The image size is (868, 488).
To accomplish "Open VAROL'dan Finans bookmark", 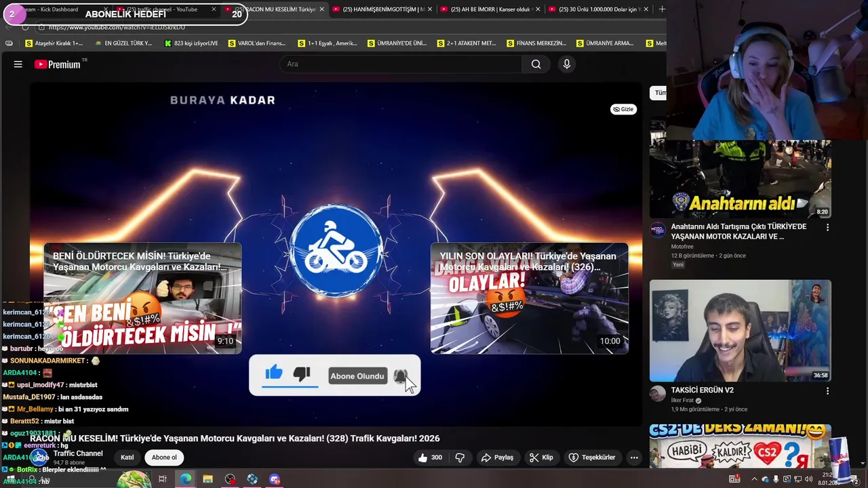I will 257,43.
